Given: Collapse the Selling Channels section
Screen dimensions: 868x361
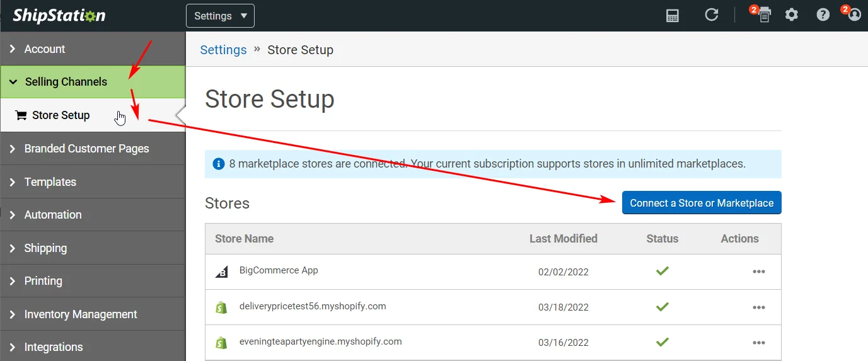Looking at the screenshot, I should click(93, 82).
